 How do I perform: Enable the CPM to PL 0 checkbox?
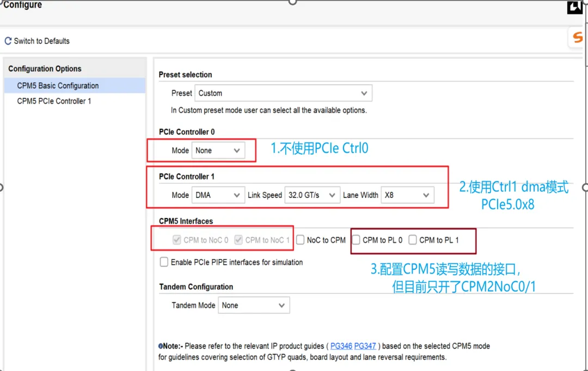pyautogui.click(x=356, y=240)
